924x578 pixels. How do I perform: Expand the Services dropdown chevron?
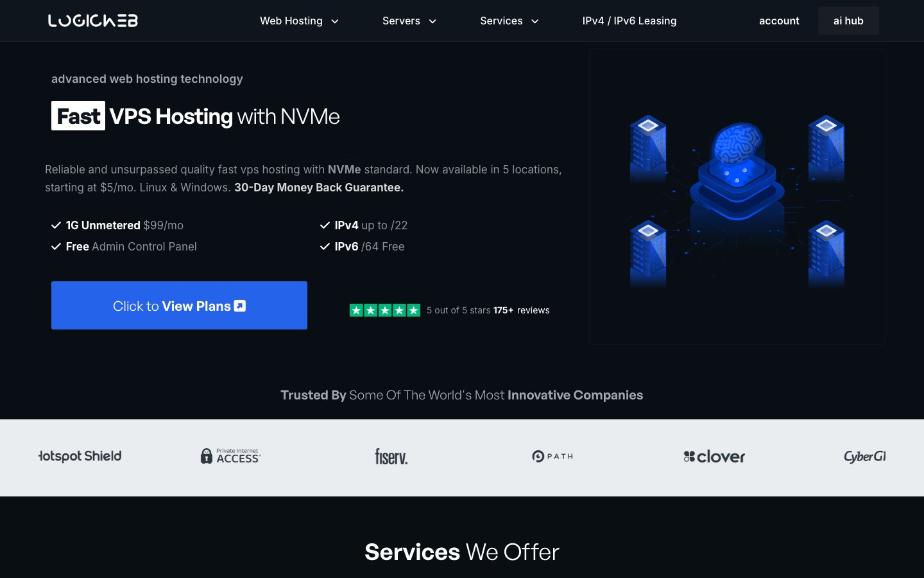(535, 21)
